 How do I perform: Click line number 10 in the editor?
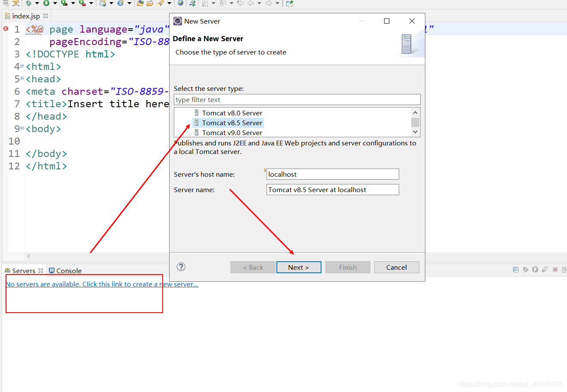click(x=14, y=141)
